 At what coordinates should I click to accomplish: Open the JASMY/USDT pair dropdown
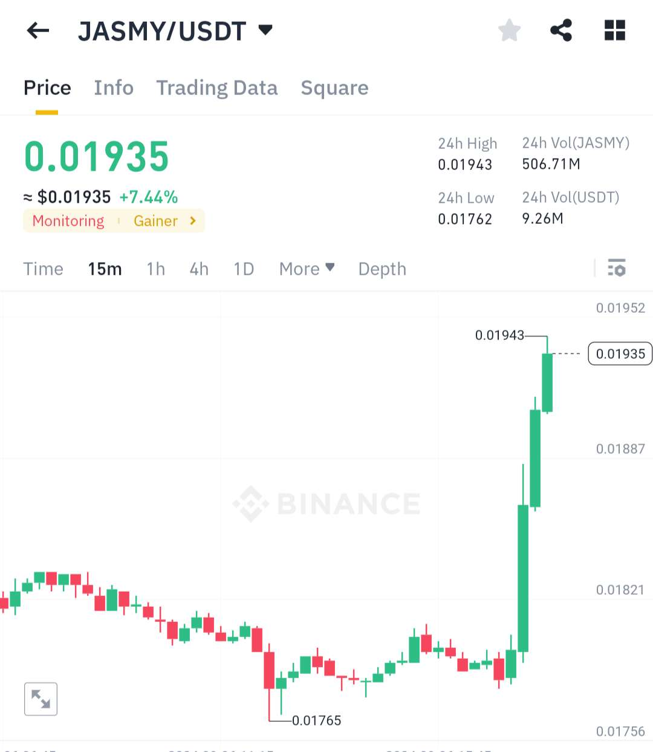(x=265, y=30)
